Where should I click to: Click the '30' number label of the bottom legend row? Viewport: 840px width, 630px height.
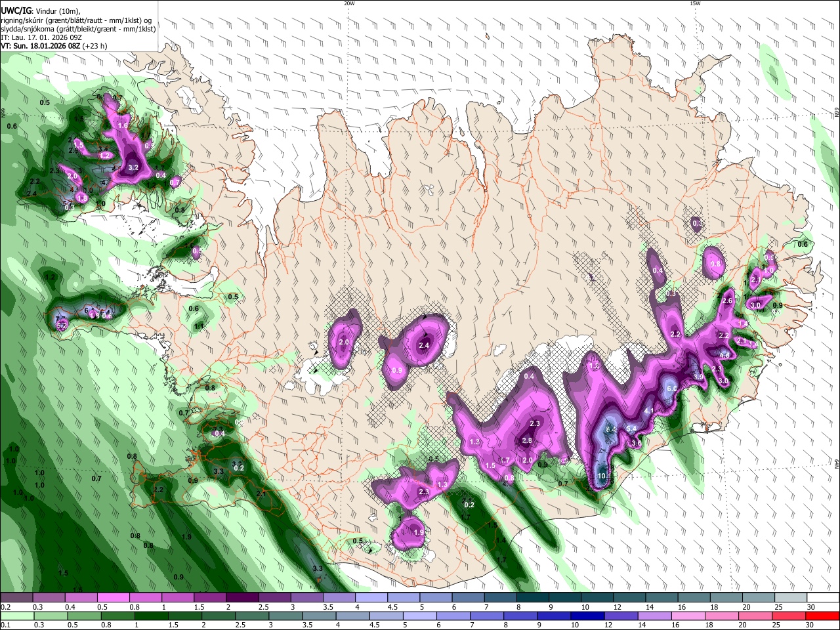coord(811,625)
